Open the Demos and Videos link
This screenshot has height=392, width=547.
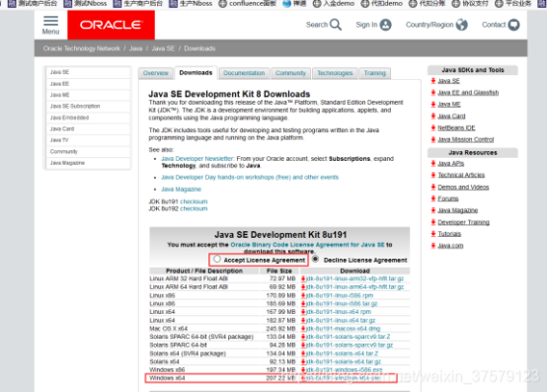(x=463, y=188)
